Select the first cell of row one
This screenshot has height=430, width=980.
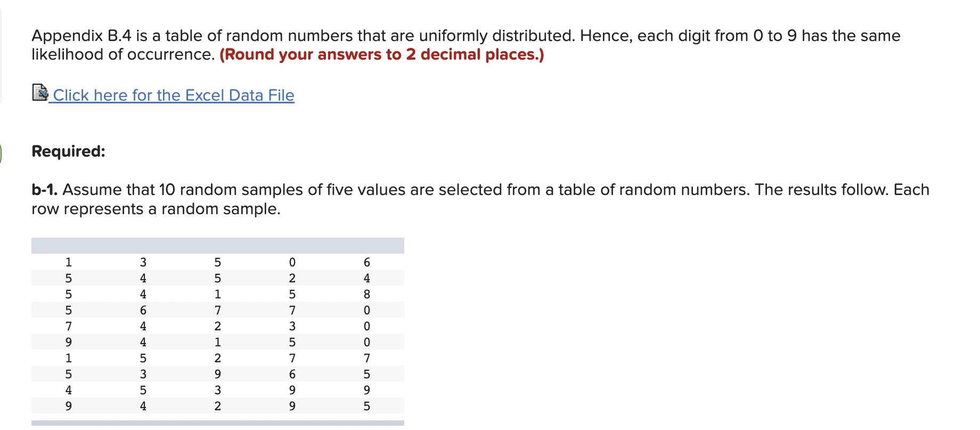(x=68, y=262)
